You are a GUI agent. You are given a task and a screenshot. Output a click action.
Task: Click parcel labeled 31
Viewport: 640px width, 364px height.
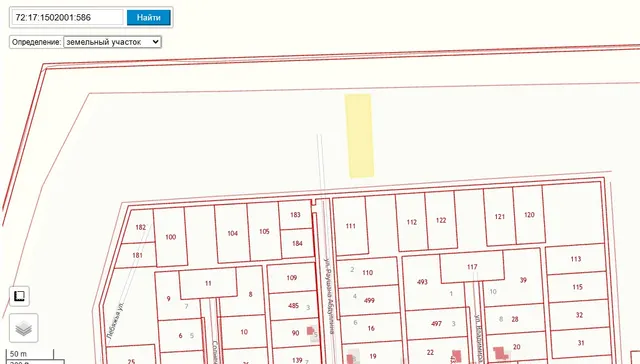pyautogui.click(x=581, y=343)
